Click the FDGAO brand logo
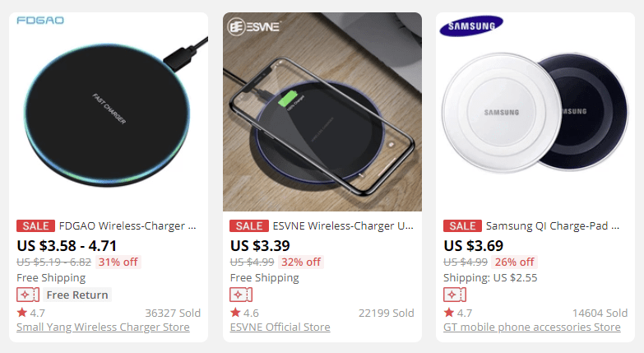This screenshot has width=644, height=353. (40, 20)
